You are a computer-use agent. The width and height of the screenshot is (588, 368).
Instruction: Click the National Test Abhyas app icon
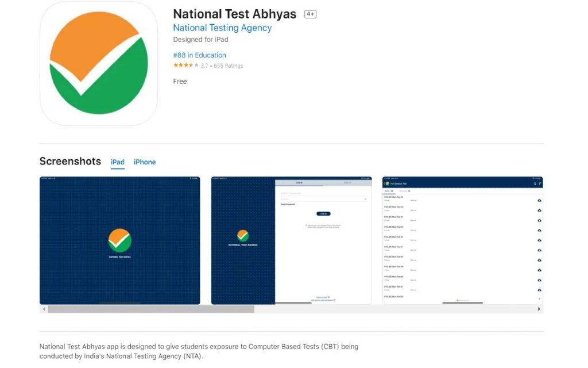pyautogui.click(x=99, y=63)
